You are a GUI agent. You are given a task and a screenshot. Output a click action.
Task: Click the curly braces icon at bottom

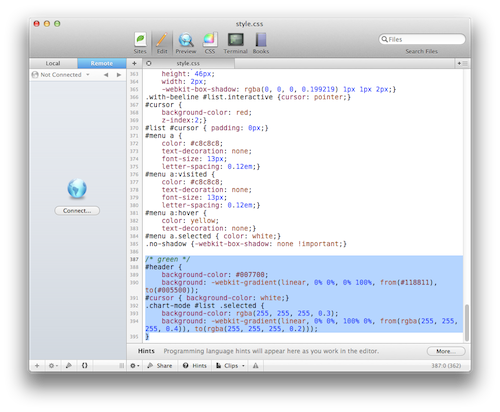coord(85,366)
